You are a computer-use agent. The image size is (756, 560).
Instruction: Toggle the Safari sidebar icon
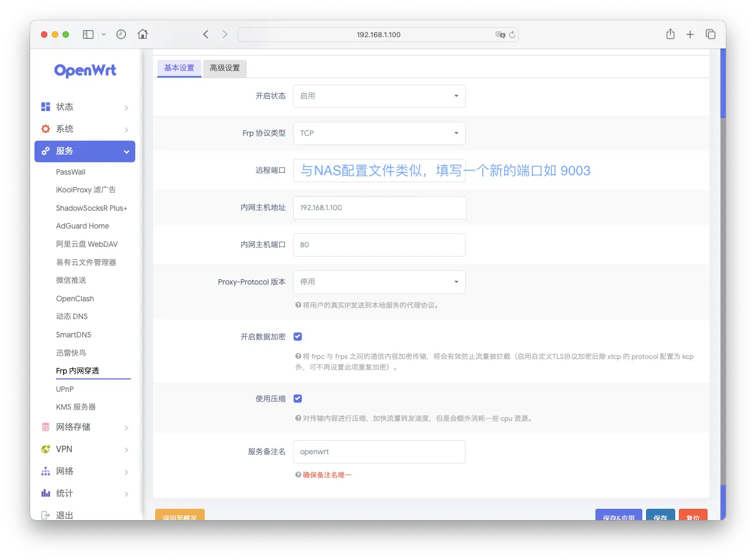click(88, 34)
